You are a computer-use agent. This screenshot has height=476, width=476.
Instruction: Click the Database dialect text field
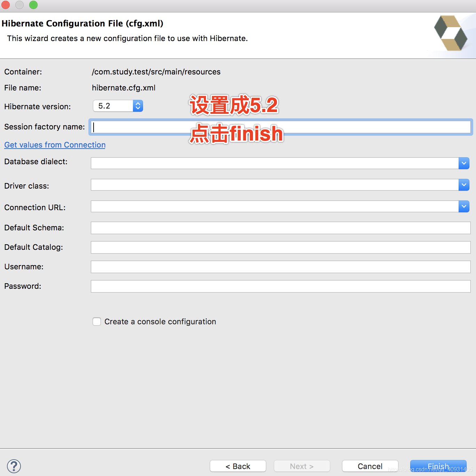(x=275, y=163)
